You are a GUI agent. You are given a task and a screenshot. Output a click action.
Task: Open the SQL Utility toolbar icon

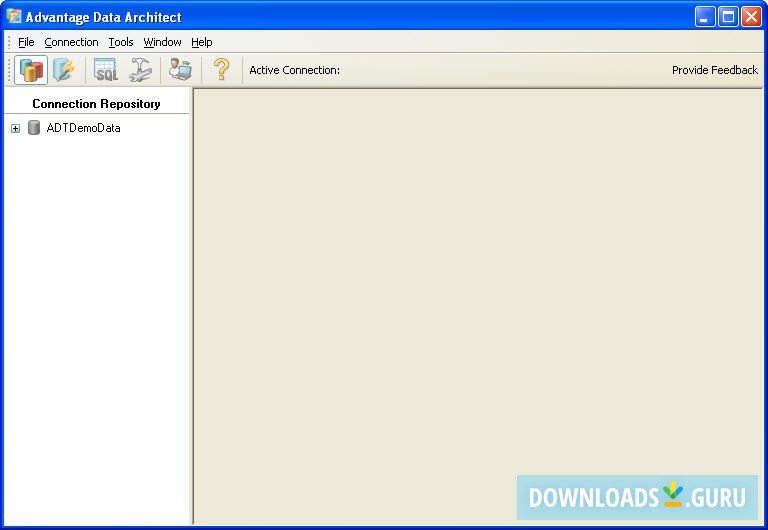[x=106, y=70]
